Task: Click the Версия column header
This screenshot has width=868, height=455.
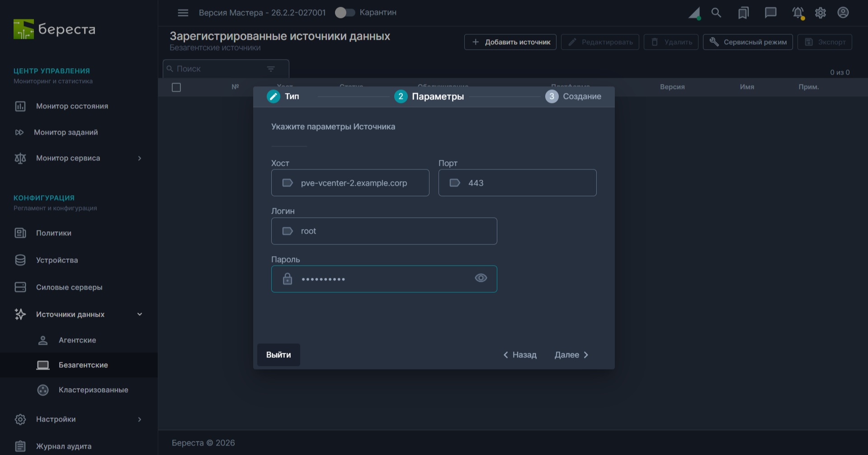Action: tap(672, 87)
